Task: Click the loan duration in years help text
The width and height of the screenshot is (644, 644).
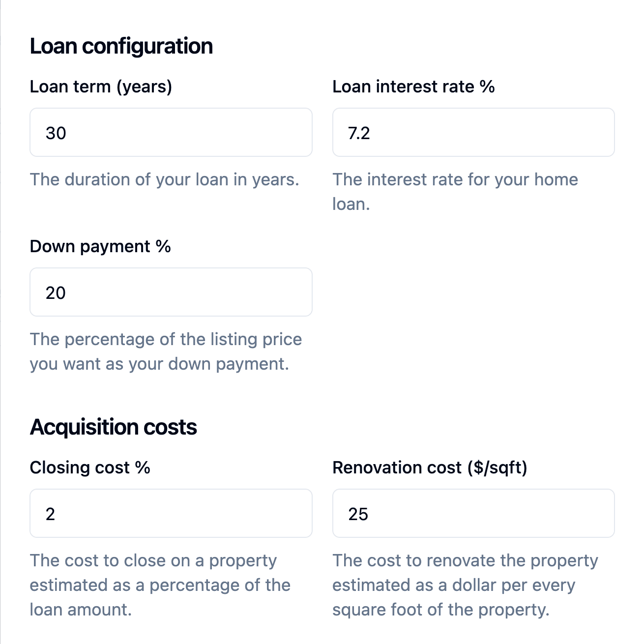Action: [x=165, y=179]
